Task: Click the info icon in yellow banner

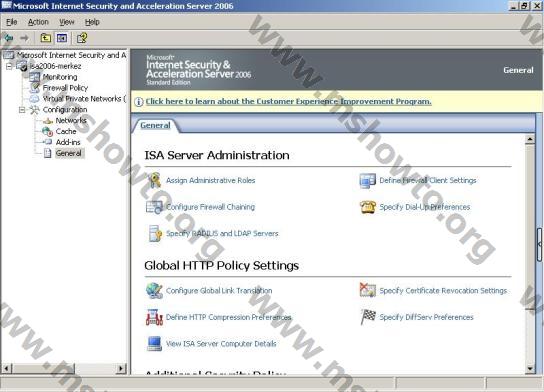Action: (x=138, y=102)
